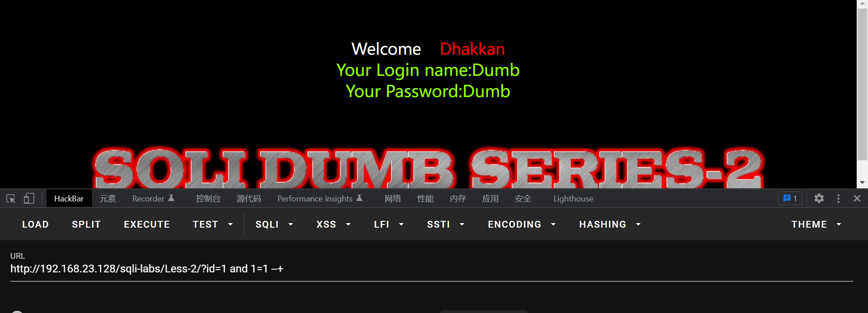The width and height of the screenshot is (868, 313).
Task: Open the ENCODING dropdown
Action: click(x=522, y=224)
